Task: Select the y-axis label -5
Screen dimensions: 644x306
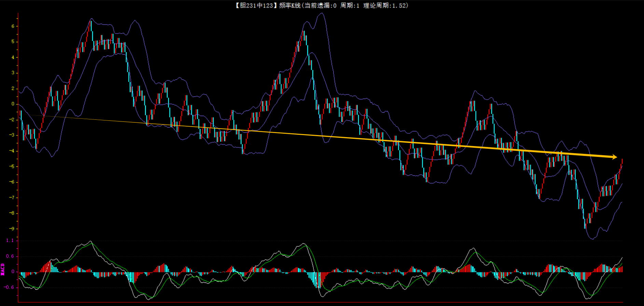Action: pos(12,166)
